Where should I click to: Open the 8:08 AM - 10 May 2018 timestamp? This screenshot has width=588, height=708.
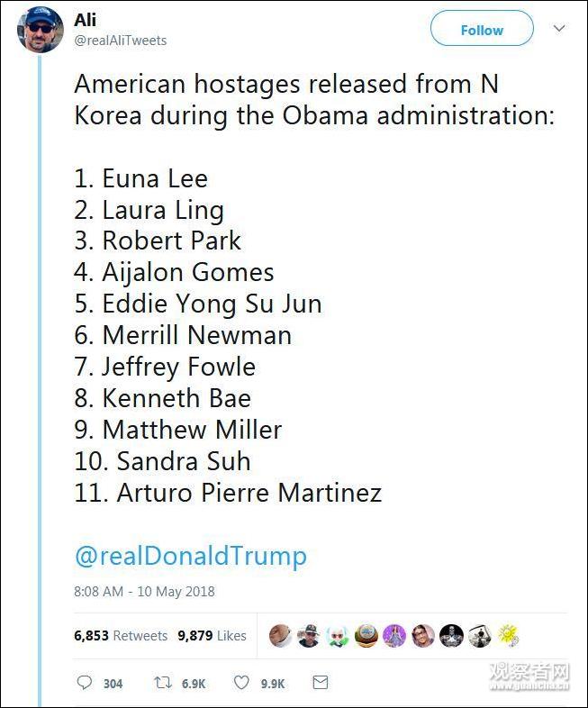pos(144,592)
